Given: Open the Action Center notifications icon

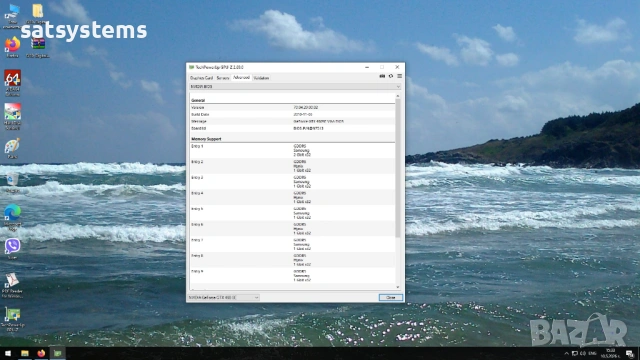Looking at the screenshot, I should (x=630, y=353).
